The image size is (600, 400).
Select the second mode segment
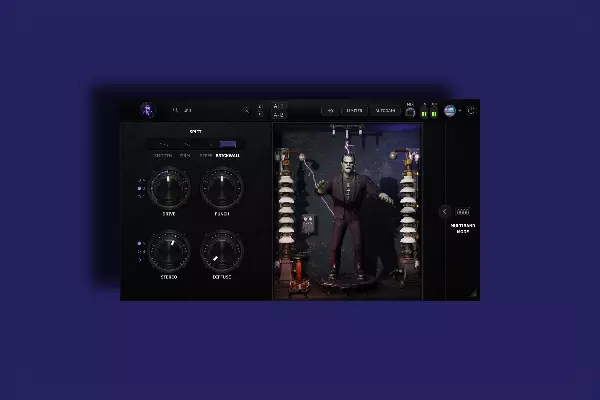coord(187,144)
